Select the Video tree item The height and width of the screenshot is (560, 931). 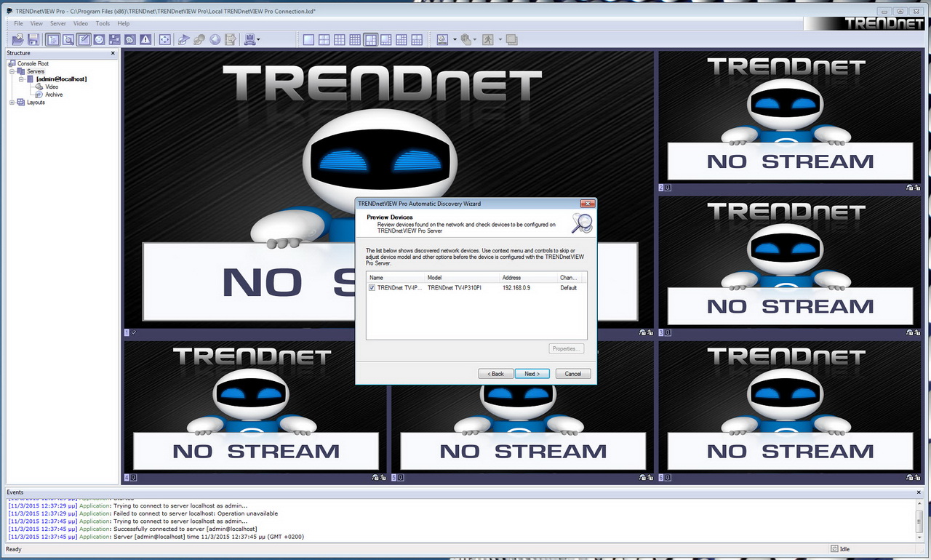(52, 87)
